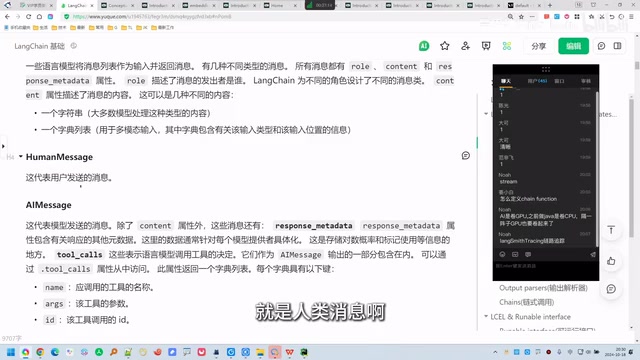
Task: Click the 'stream' message from Noah in chat
Action: pyautogui.click(x=508, y=182)
